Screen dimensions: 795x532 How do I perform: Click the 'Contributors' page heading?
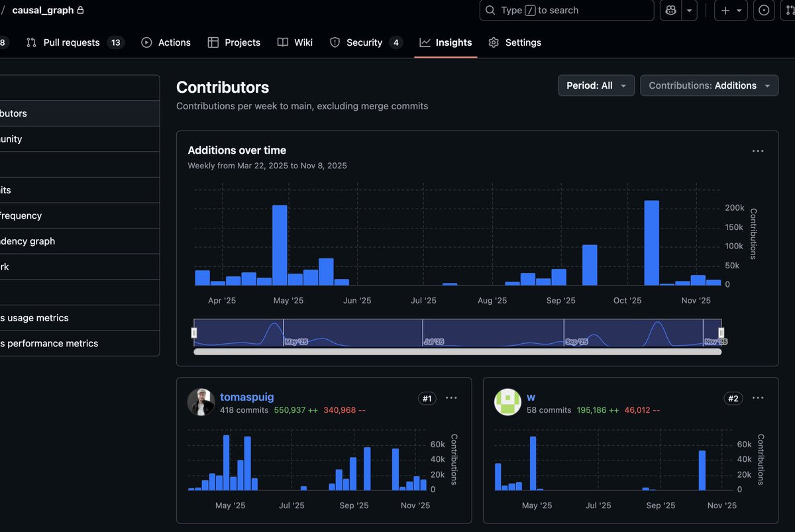[223, 87]
